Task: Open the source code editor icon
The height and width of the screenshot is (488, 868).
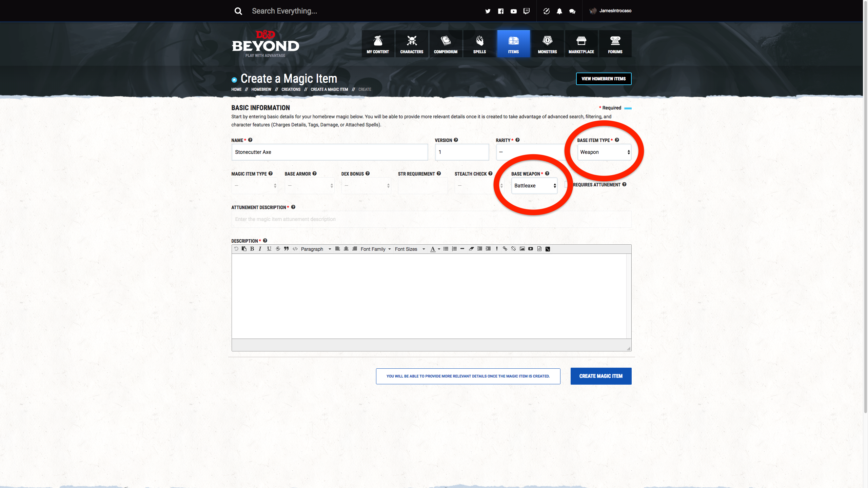Action: (x=539, y=249)
